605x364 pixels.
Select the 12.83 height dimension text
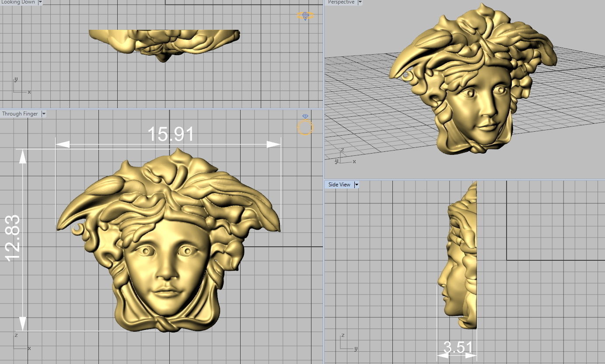coord(12,238)
